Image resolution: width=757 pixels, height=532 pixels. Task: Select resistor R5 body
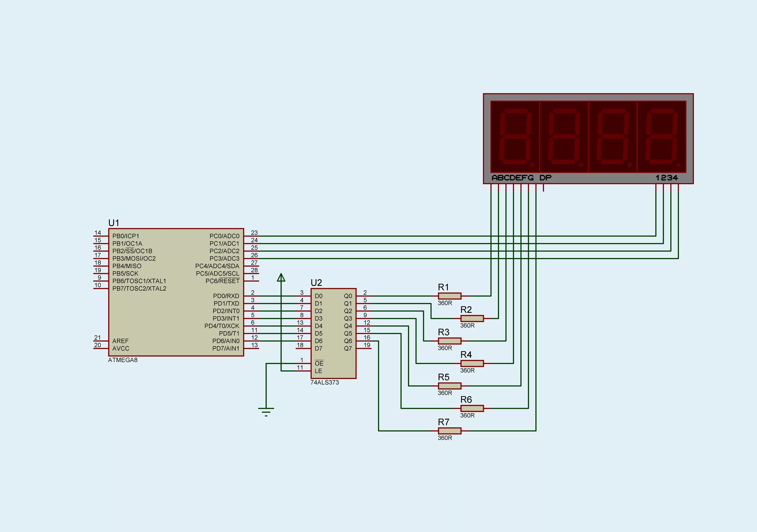450,386
